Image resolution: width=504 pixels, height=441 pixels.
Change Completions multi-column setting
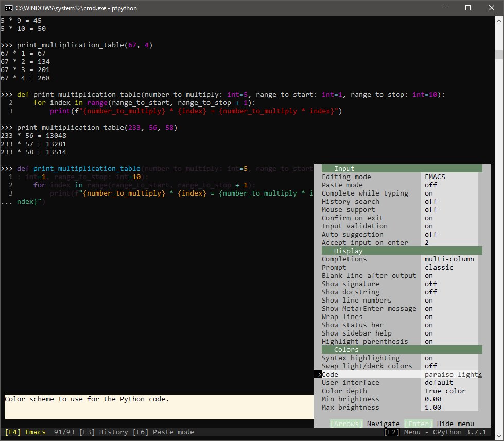449,259
